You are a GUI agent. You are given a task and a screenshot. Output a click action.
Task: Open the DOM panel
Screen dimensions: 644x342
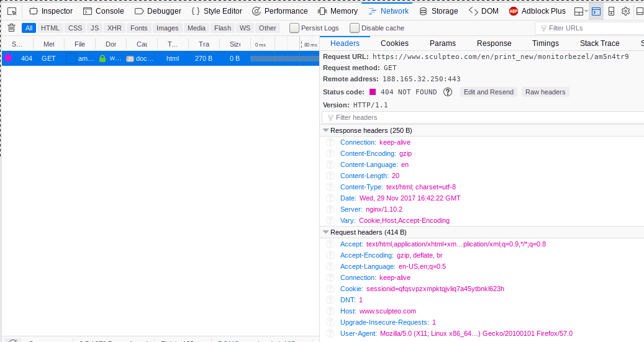tap(484, 11)
